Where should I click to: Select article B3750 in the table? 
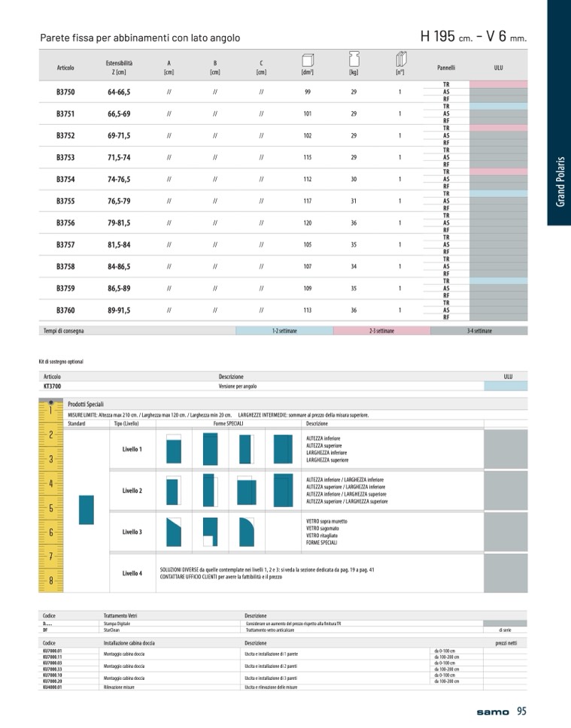(x=65, y=92)
